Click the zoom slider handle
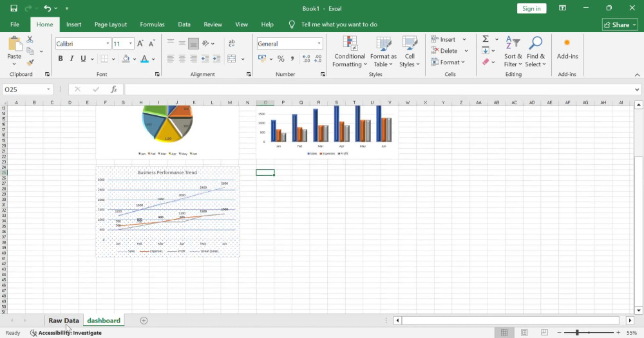Screen dimensions: 644x338 point(577,332)
